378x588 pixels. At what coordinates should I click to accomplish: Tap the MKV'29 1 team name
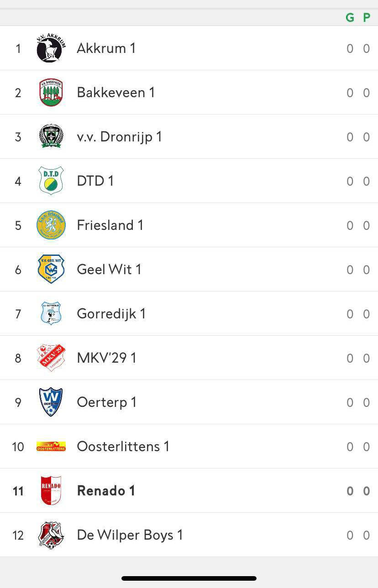click(106, 358)
